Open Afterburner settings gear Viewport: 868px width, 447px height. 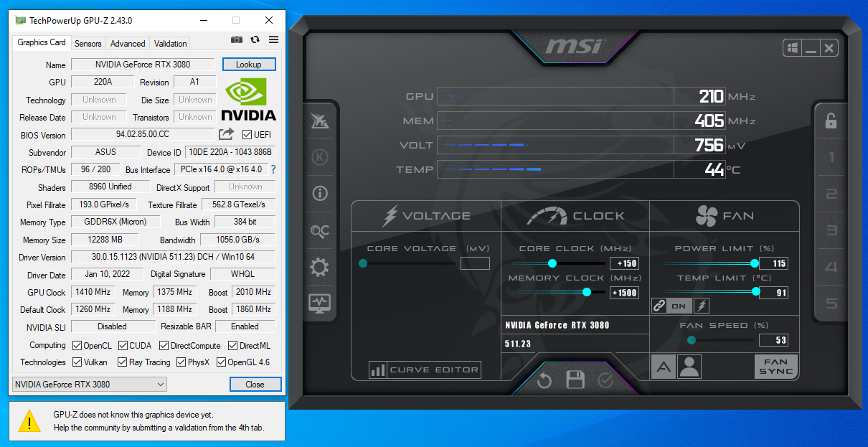[319, 268]
